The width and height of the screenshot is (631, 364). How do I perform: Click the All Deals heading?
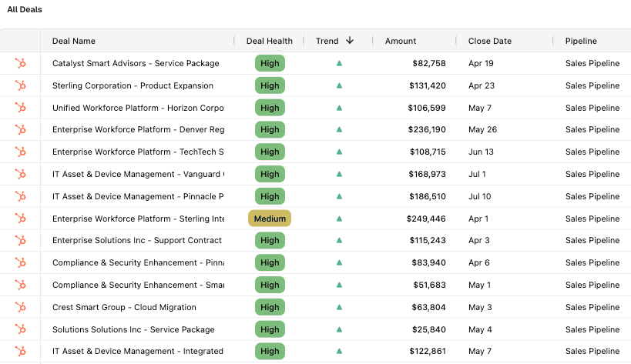25,10
